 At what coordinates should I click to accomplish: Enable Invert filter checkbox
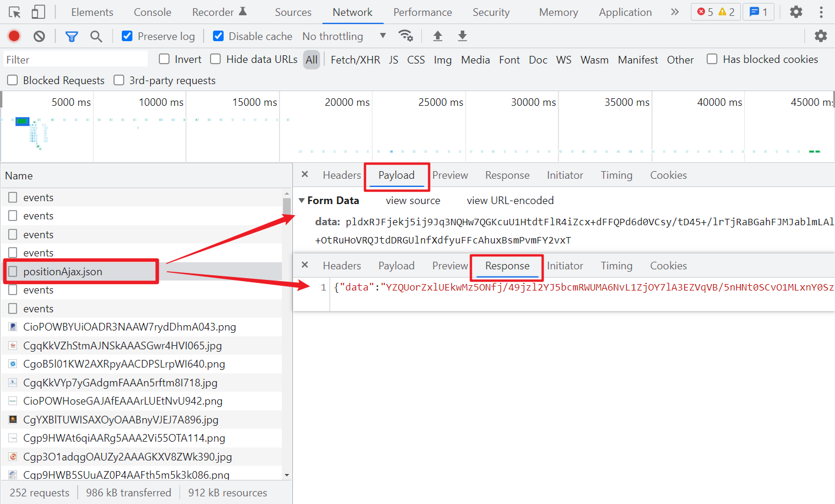click(x=164, y=59)
